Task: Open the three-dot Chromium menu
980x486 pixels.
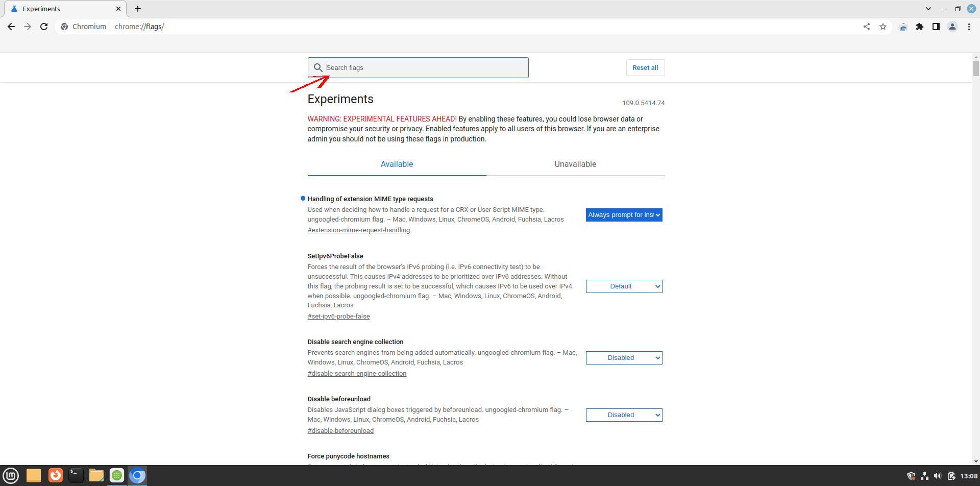Action: click(x=969, y=27)
